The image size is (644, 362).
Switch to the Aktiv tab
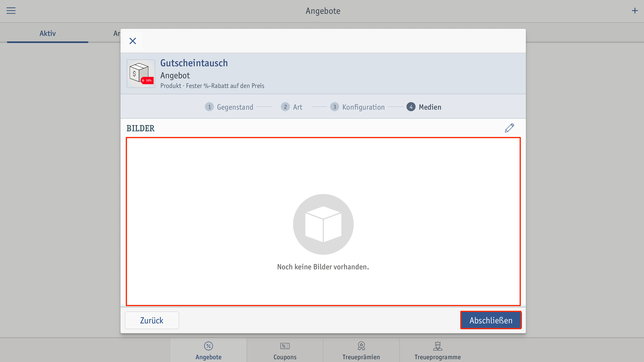(x=47, y=33)
